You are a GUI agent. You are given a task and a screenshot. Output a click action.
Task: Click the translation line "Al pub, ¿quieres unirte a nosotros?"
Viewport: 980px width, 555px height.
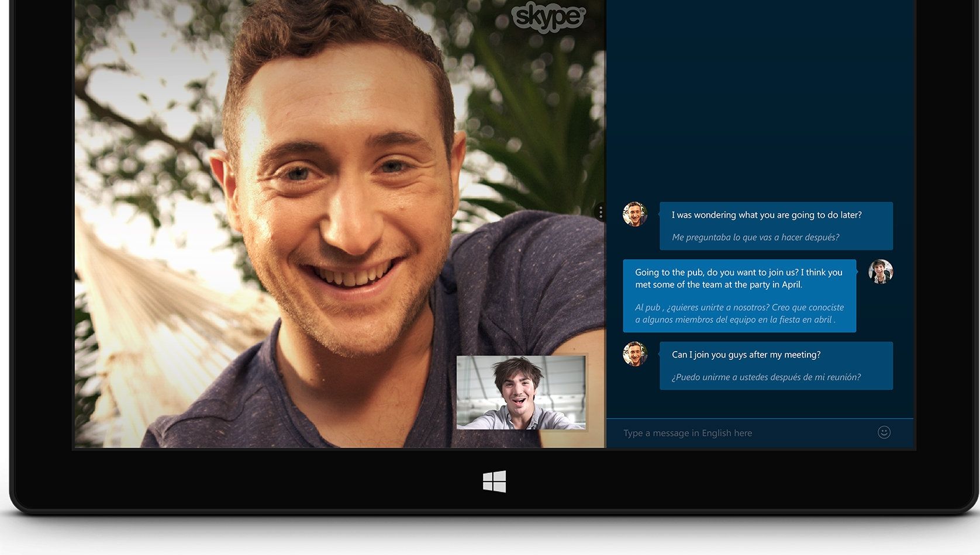point(739,307)
